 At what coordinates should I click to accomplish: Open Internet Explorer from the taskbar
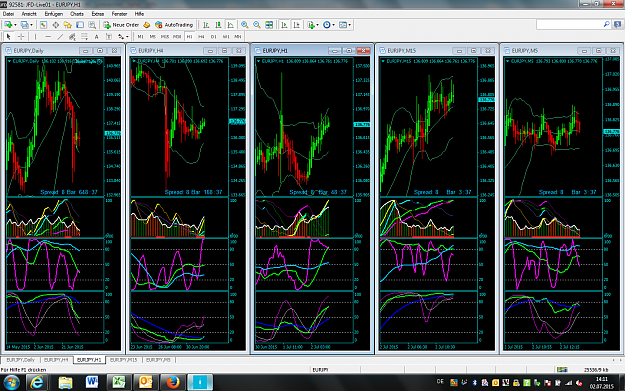click(37, 383)
